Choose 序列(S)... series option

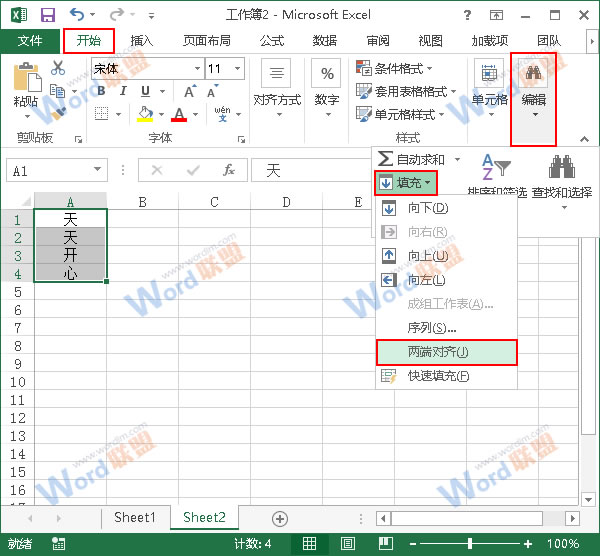(x=447, y=328)
